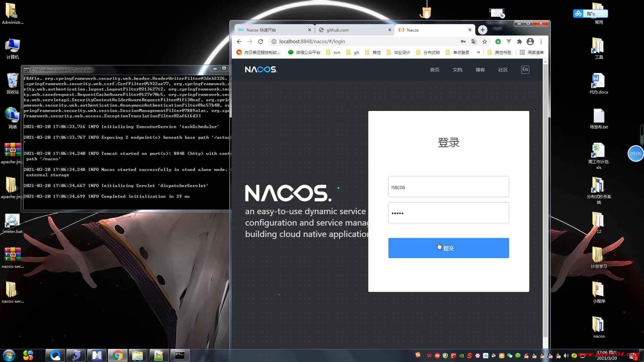Viewport: 644px width, 362px height.
Task: Click the volume icon in system tray
Action: click(566, 356)
